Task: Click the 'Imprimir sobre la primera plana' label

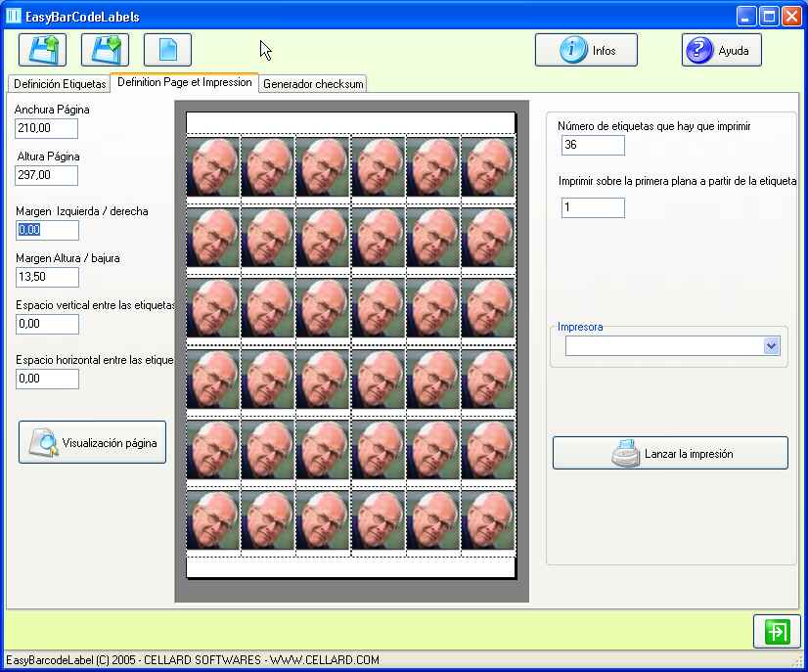Action: point(677,181)
